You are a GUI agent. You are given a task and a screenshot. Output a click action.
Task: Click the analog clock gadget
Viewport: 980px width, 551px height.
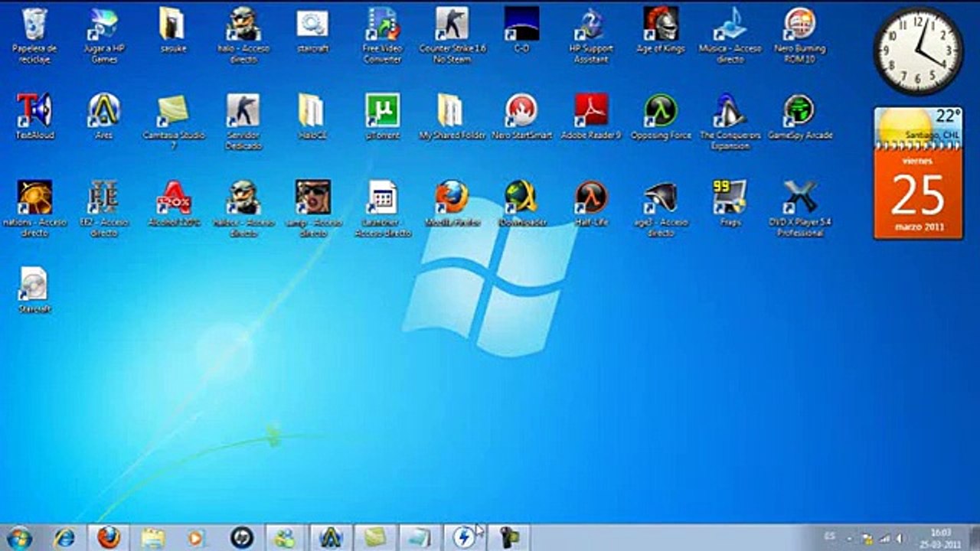pos(918,51)
